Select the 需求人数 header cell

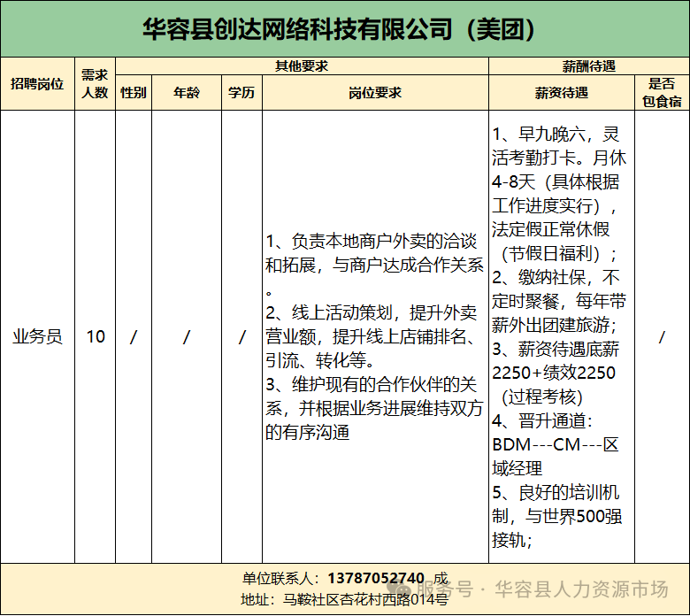click(x=95, y=84)
